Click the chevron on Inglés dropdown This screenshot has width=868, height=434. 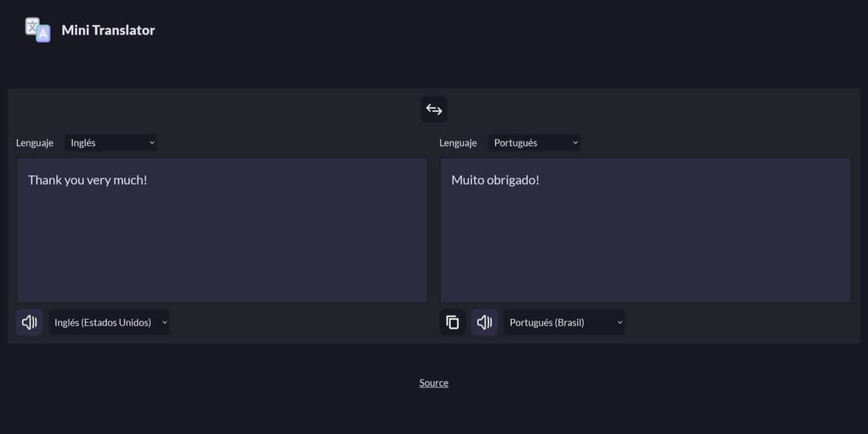tap(152, 143)
